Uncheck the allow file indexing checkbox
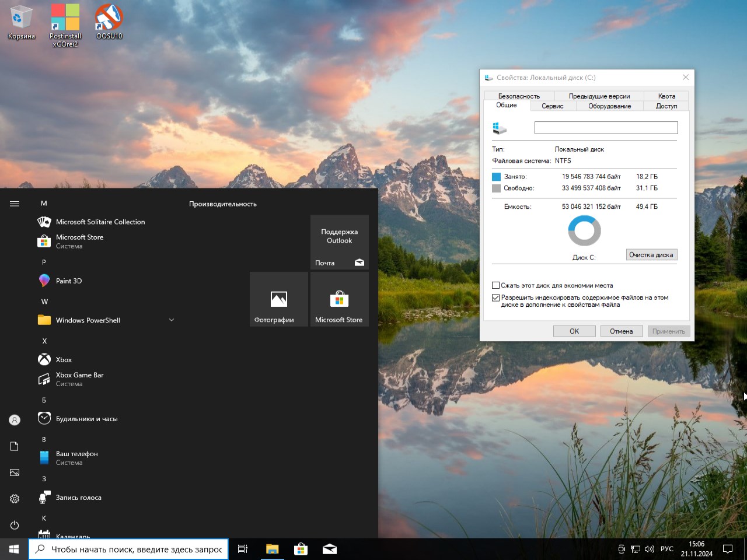 click(x=496, y=297)
